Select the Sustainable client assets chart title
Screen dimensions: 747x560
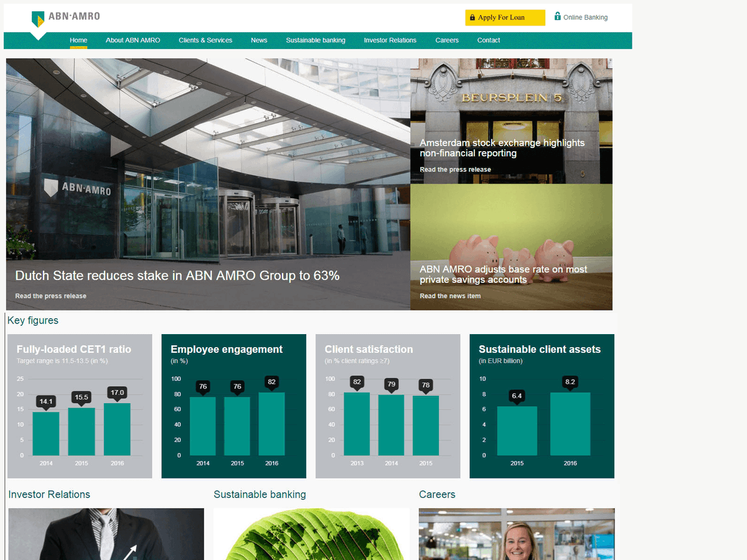tap(540, 350)
